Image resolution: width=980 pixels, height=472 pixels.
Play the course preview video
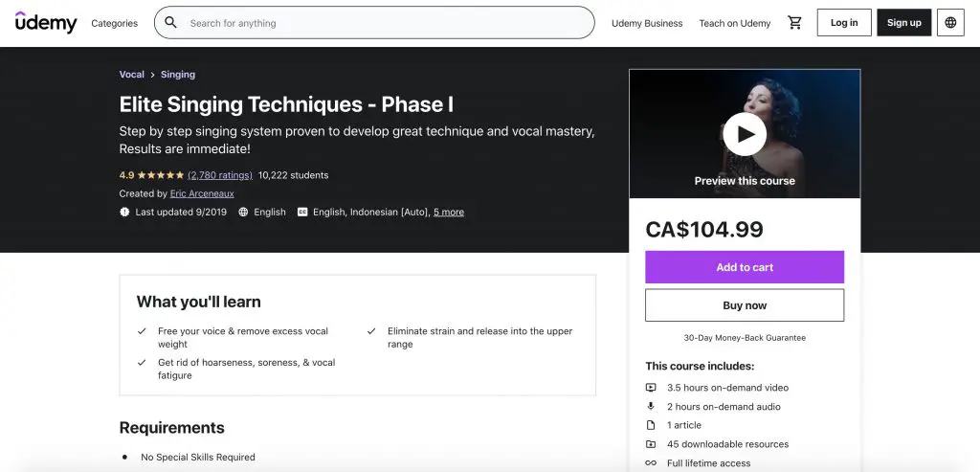pyautogui.click(x=745, y=134)
